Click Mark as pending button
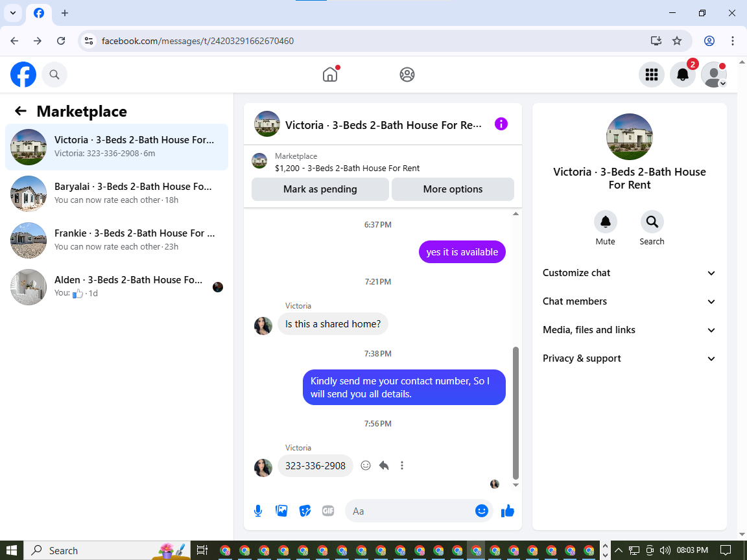 320,189
